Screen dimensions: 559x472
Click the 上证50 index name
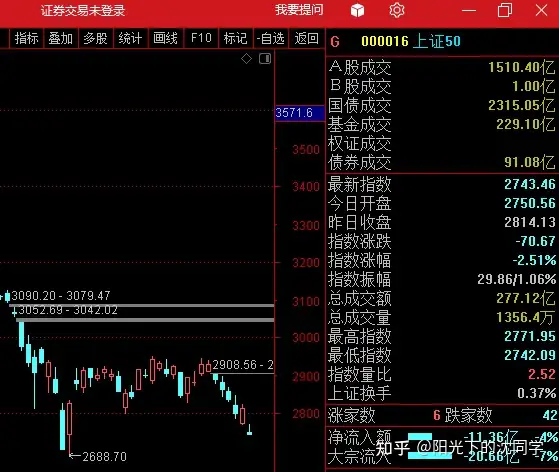click(437, 41)
